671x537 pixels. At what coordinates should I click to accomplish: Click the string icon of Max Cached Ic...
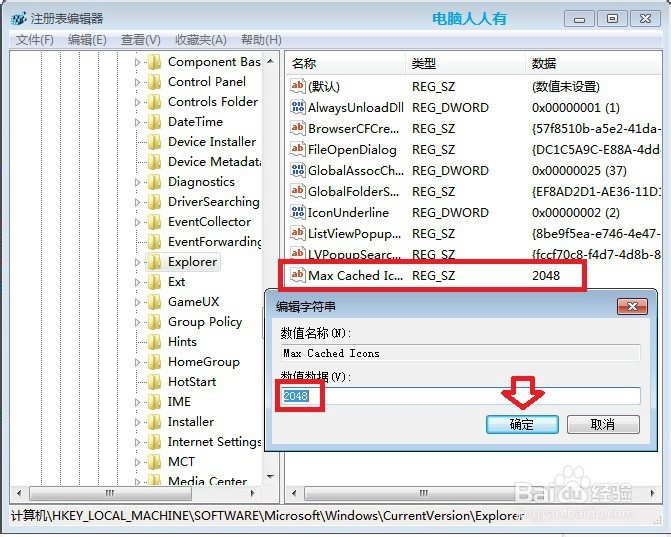click(x=297, y=275)
